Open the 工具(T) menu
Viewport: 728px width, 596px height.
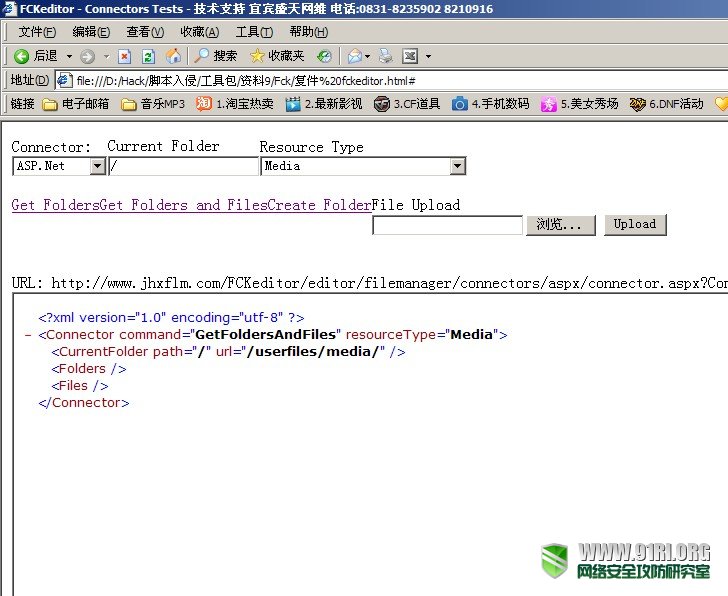click(254, 32)
